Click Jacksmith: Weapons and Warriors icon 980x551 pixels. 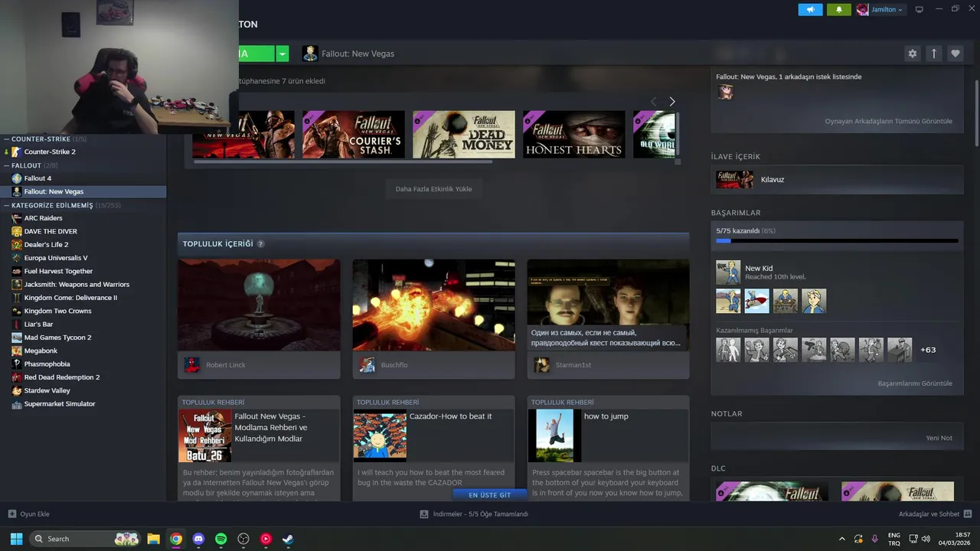point(17,285)
